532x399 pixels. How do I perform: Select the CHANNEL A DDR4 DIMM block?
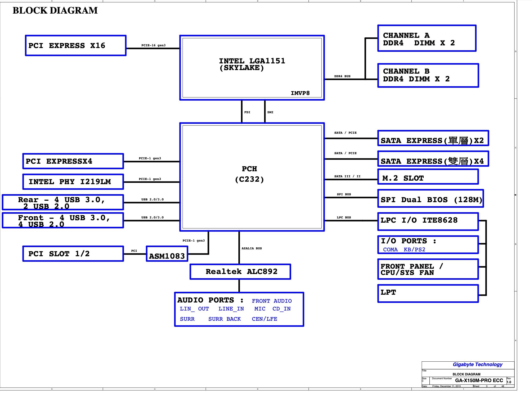click(x=427, y=38)
